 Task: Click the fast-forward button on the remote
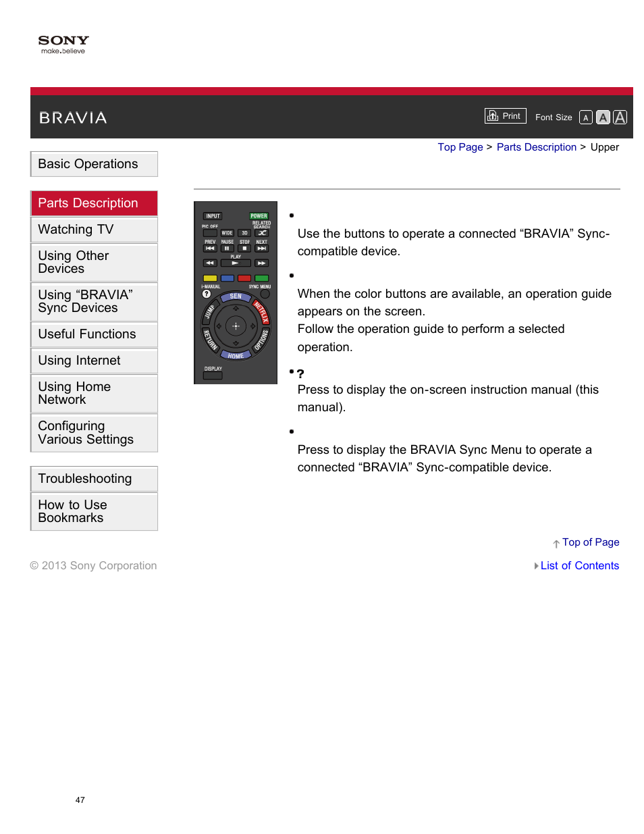(x=262, y=263)
